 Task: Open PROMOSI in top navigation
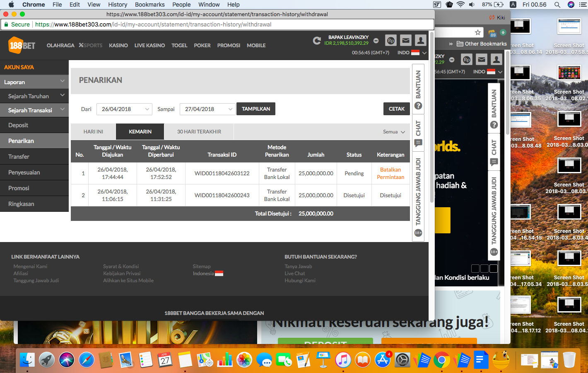click(x=229, y=45)
